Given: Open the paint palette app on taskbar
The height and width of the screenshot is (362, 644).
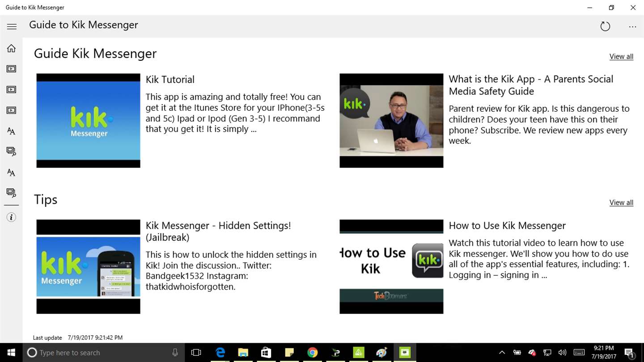Looking at the screenshot, I should [381, 353].
